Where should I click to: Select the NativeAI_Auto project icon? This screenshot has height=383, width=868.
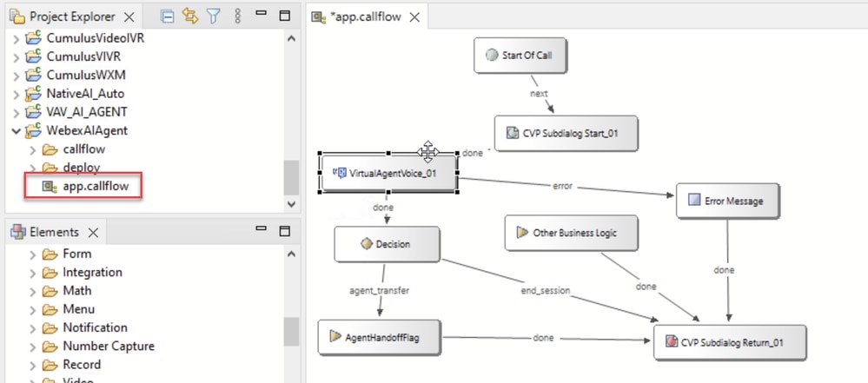pos(34,92)
